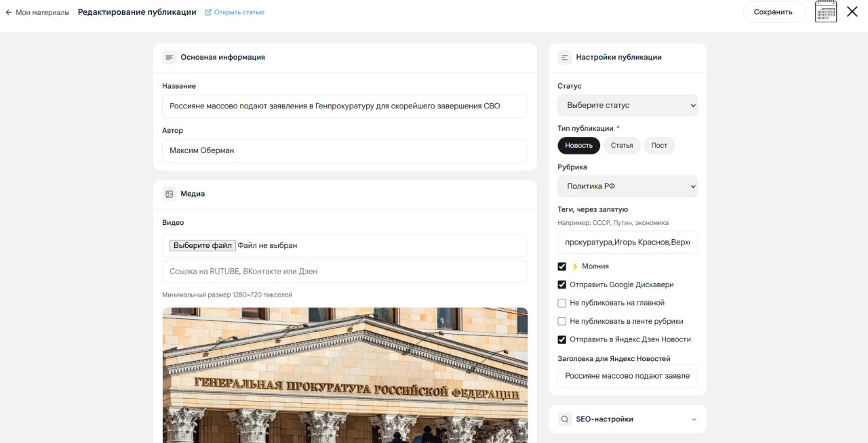Viewport: 868px width, 443px height.
Task: Click the Настройки публикации section icon
Action: coord(565,58)
